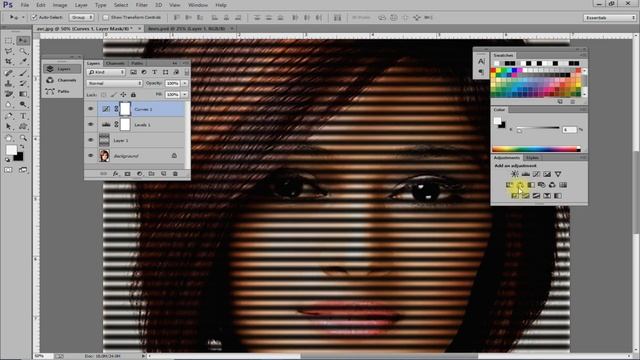The image size is (640, 360).
Task: Open the Auto-Select Group dropdown
Action: click(x=82, y=18)
